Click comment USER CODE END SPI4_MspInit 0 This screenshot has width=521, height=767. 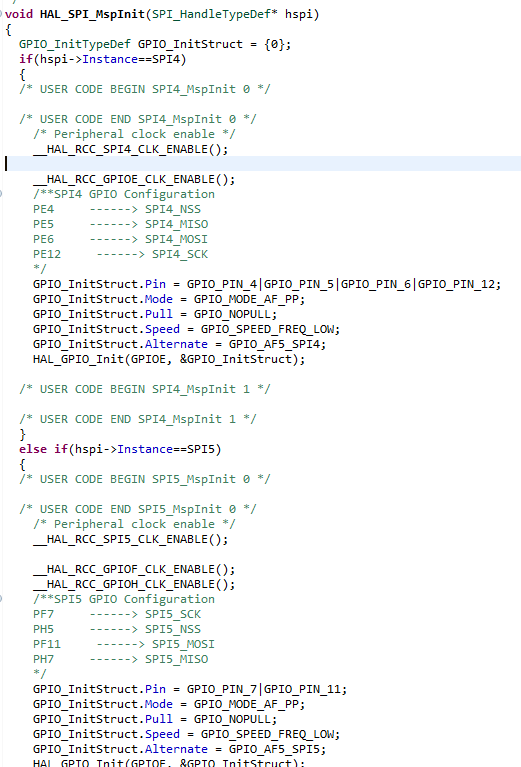click(x=138, y=119)
